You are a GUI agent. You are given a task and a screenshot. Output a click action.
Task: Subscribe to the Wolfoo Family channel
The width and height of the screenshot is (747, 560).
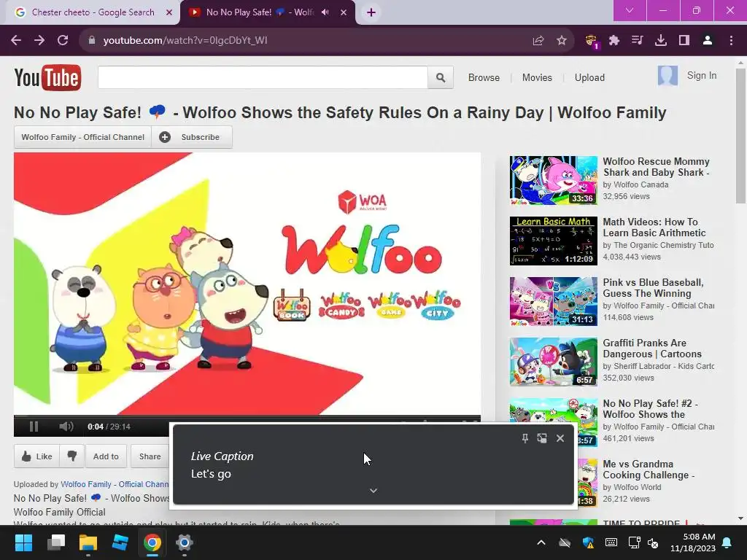coord(192,137)
